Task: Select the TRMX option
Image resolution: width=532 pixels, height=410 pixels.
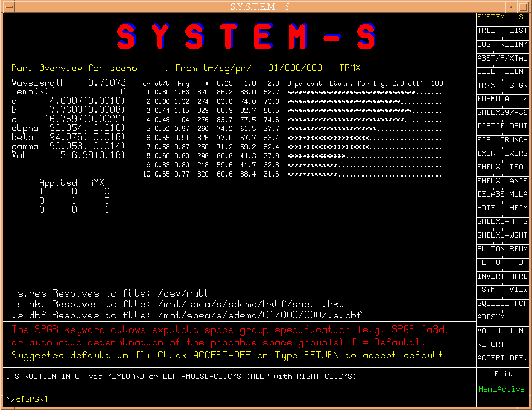Action: [486, 86]
